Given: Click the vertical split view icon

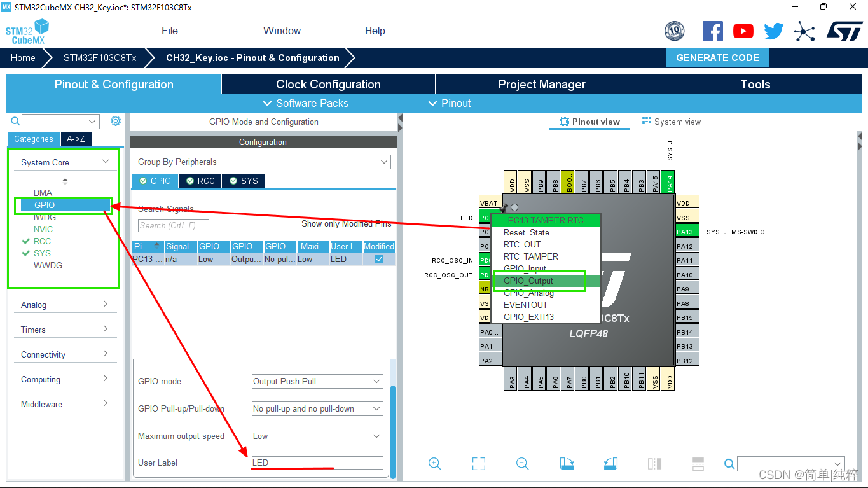Looking at the screenshot, I should click(654, 464).
